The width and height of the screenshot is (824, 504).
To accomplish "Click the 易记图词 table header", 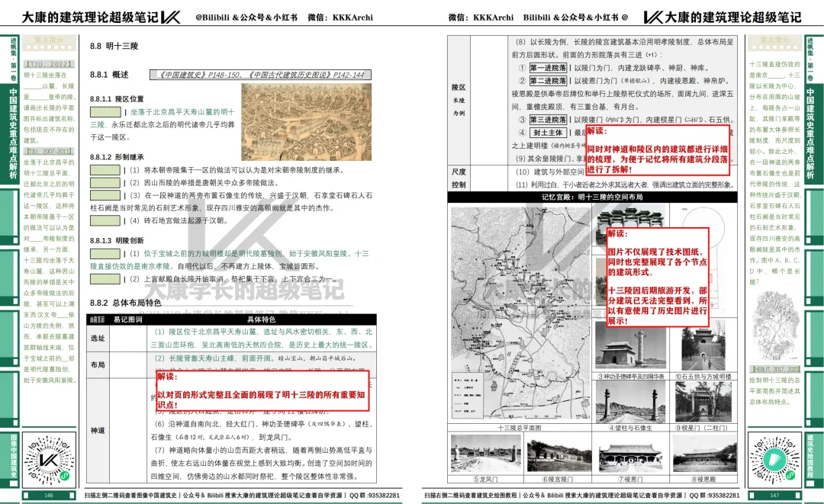I will [x=127, y=319].
